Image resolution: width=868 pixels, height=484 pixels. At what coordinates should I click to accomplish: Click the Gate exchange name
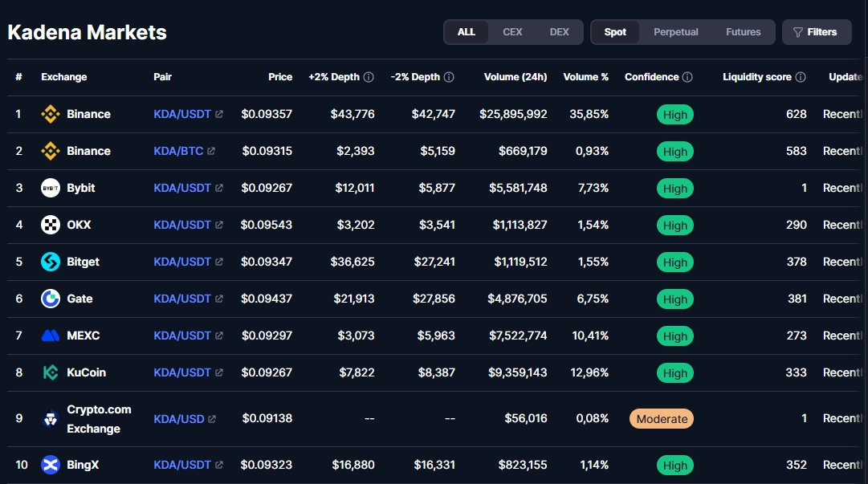coord(79,299)
